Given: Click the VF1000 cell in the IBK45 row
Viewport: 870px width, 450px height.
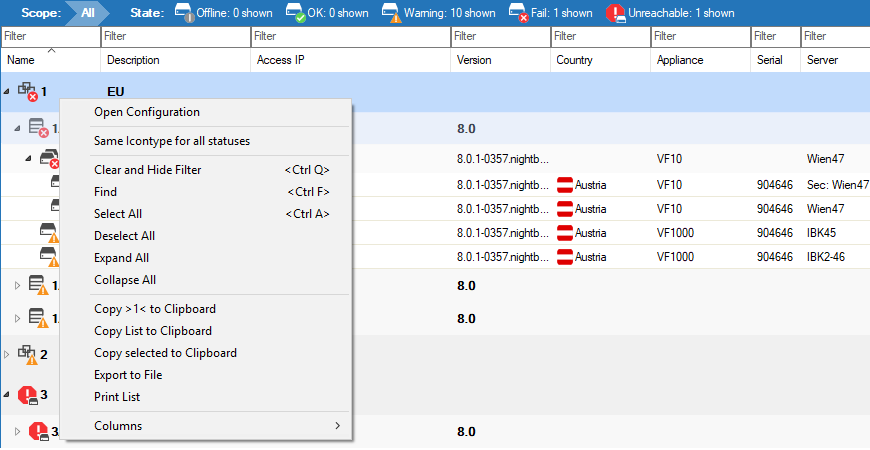Looking at the screenshot, I should pos(675,233).
